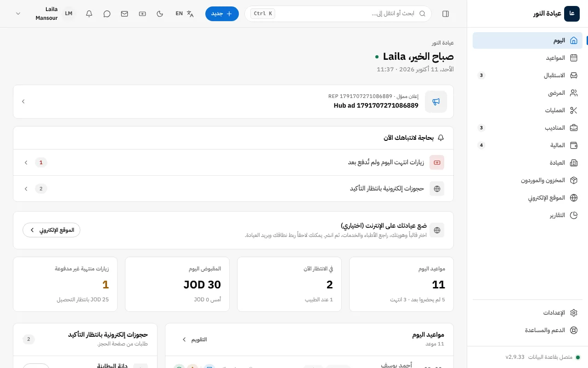Click the المخزون والموردون box icon
The width and height of the screenshot is (588, 368).
click(574, 180)
